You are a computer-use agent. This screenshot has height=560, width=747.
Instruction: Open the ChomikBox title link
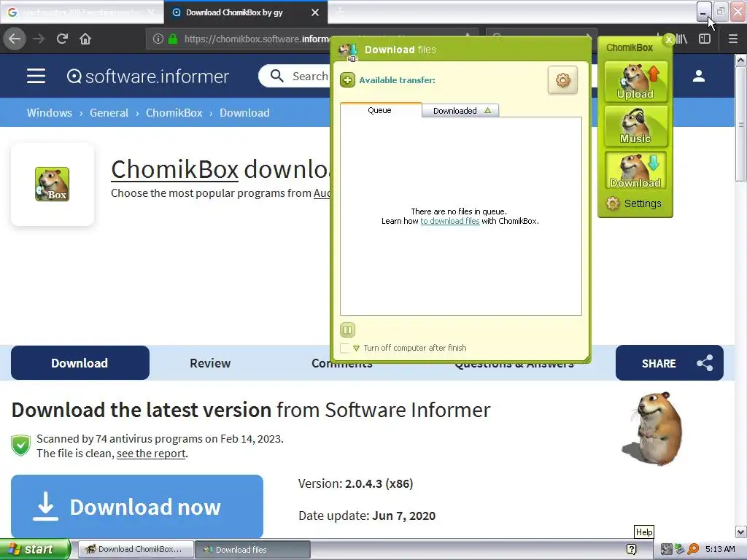pyautogui.click(x=174, y=169)
